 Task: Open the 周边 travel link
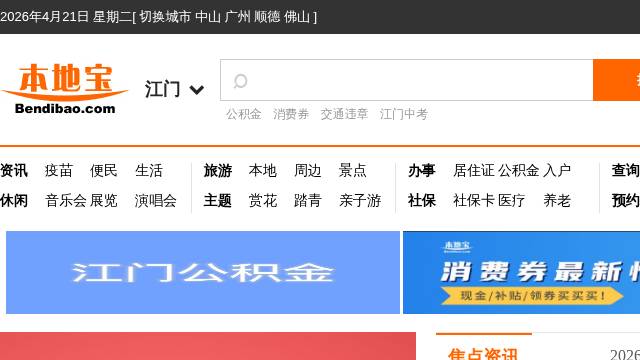click(x=308, y=170)
